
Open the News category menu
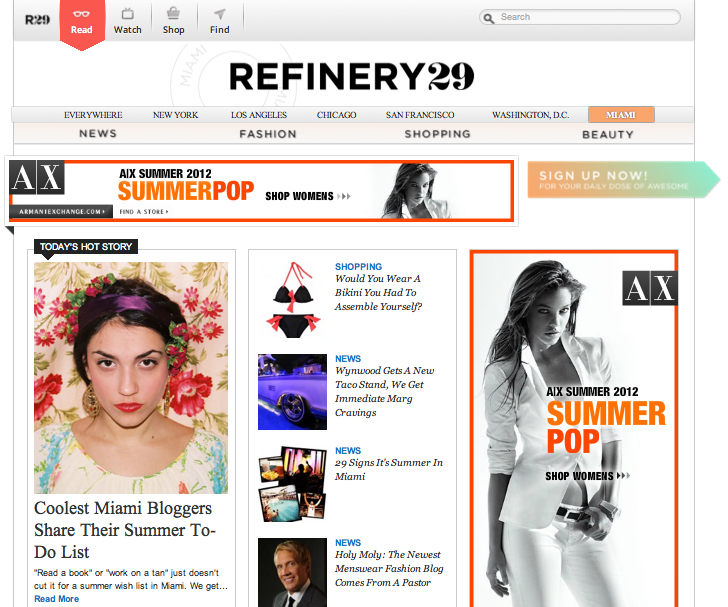click(98, 134)
